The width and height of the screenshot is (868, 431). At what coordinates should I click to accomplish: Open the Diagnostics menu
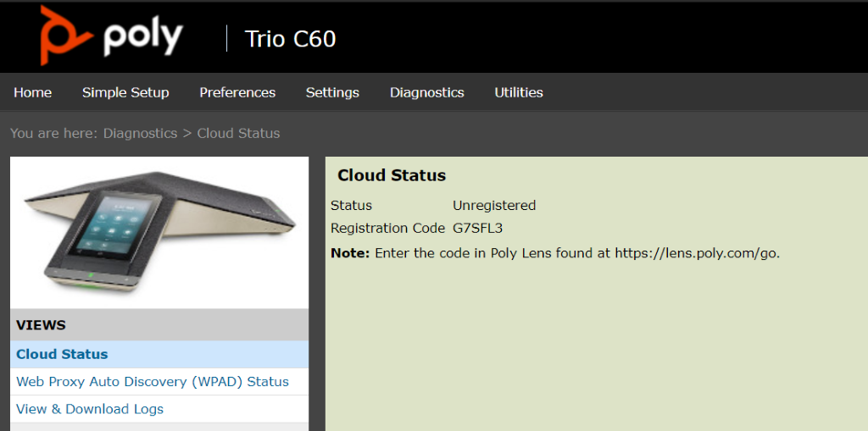pyautogui.click(x=427, y=92)
